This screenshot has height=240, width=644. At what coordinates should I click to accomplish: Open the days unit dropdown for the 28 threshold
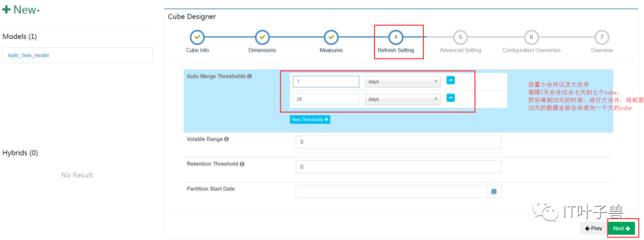403,99
